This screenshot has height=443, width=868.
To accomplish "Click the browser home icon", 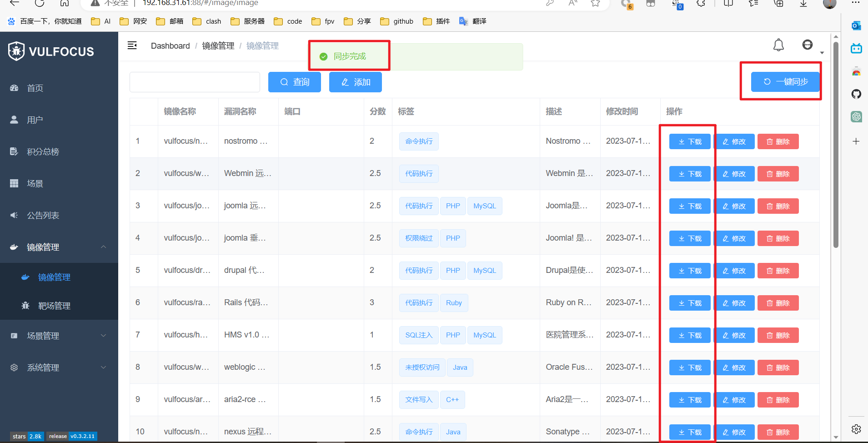I will tap(65, 3).
